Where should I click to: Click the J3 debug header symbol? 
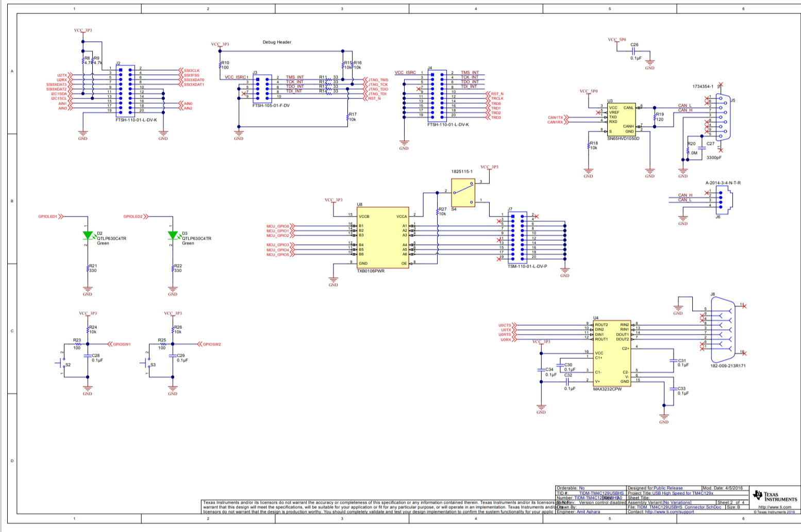pos(262,88)
